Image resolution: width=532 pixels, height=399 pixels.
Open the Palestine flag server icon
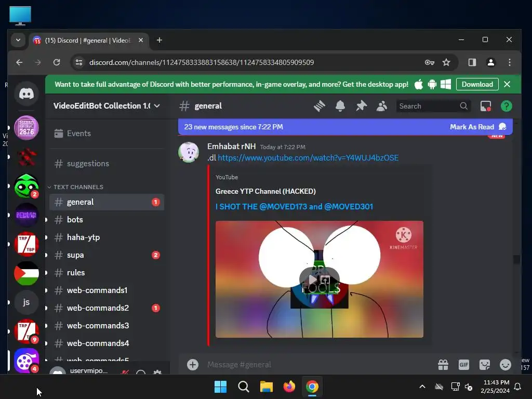tap(26, 273)
